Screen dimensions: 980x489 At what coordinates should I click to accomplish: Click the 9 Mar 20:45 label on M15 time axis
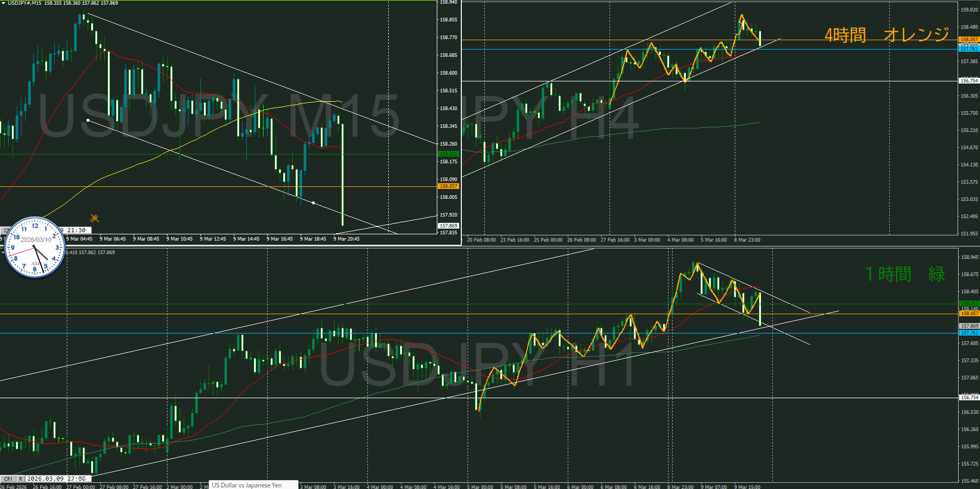pos(346,239)
